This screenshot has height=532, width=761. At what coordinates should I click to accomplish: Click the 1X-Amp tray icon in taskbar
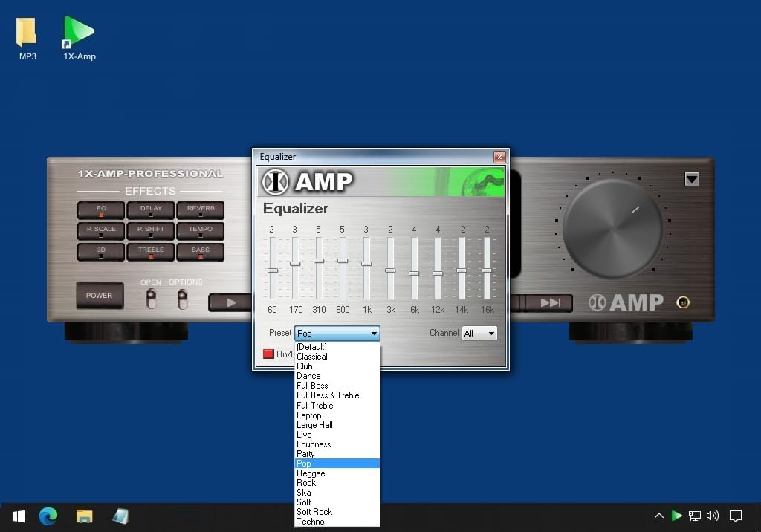676,516
